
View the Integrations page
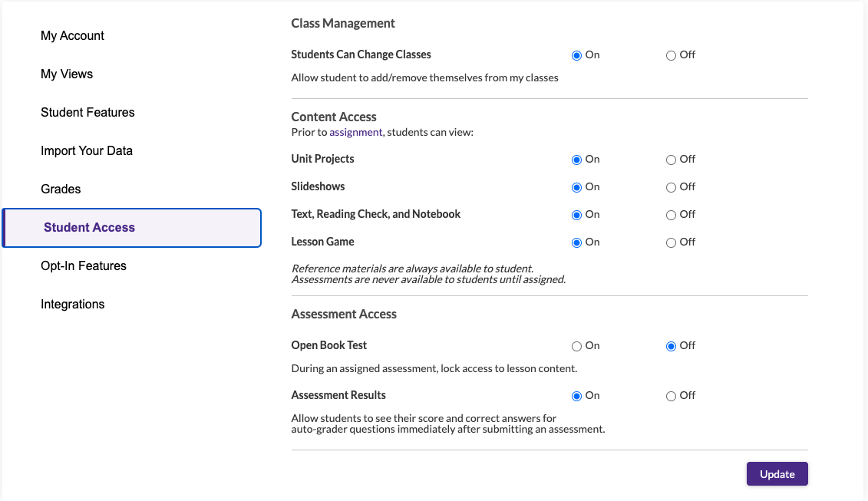[72, 304]
